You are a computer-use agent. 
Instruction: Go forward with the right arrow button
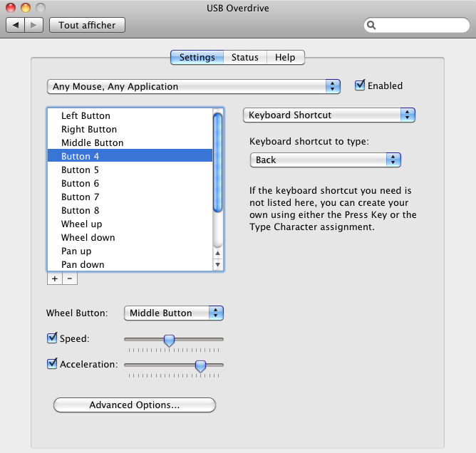[x=33, y=25]
